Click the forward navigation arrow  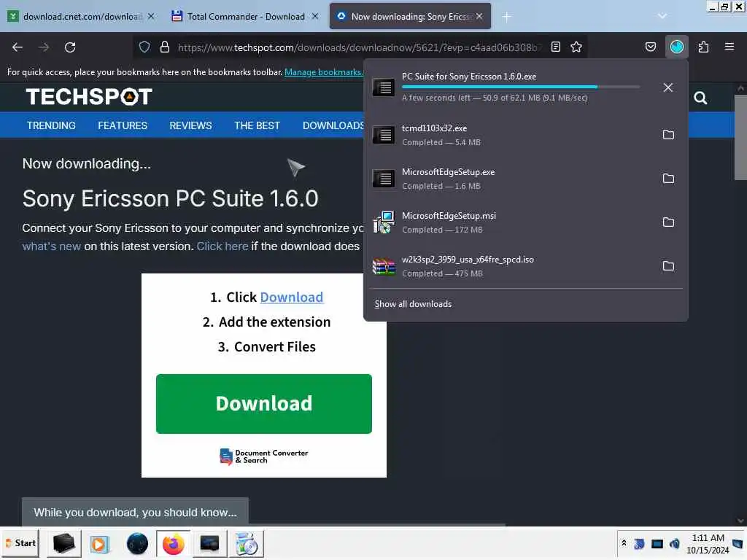coord(44,47)
